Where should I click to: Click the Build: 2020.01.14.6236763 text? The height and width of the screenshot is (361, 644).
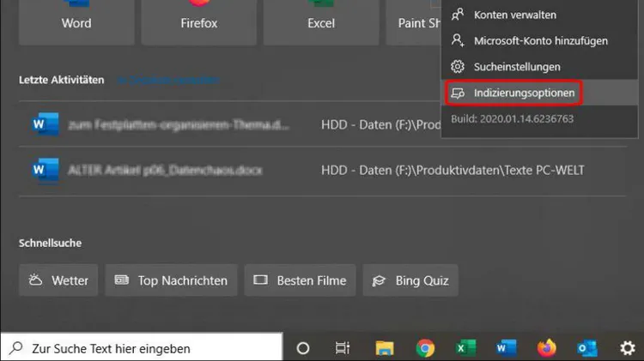tap(512, 119)
